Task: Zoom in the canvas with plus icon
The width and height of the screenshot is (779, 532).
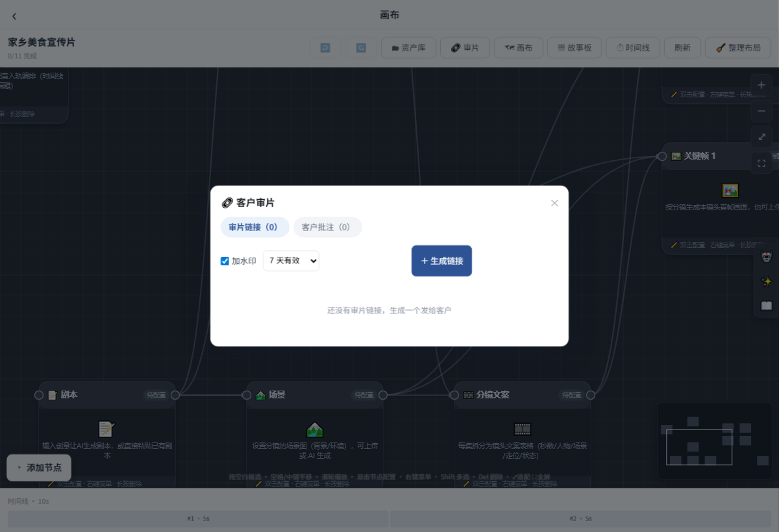Action: (x=761, y=86)
